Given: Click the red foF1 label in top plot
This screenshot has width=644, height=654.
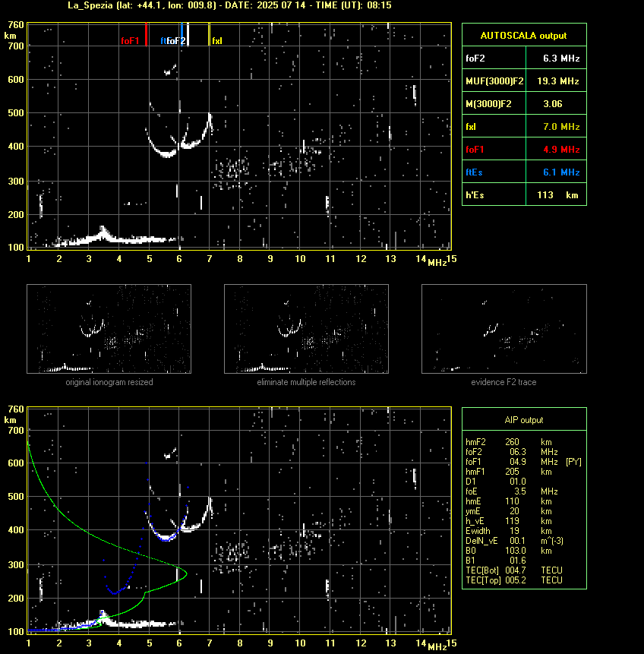Looking at the screenshot, I should (x=130, y=41).
